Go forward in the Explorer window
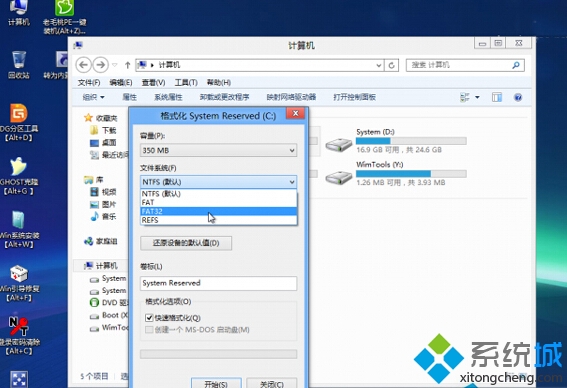The height and width of the screenshot is (388, 567). [101, 65]
